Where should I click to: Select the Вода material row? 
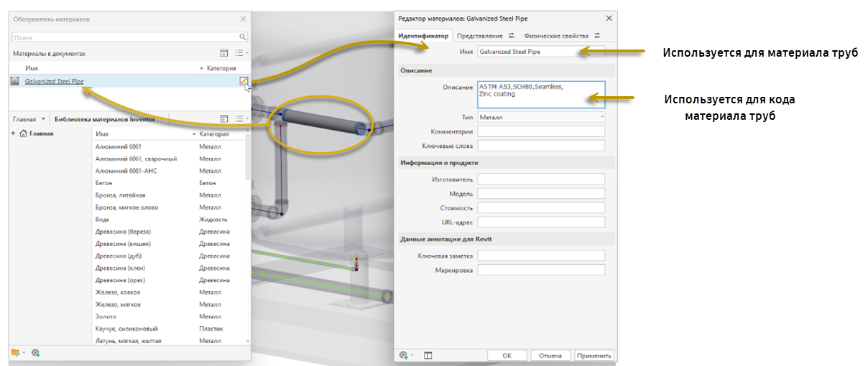(x=169, y=220)
